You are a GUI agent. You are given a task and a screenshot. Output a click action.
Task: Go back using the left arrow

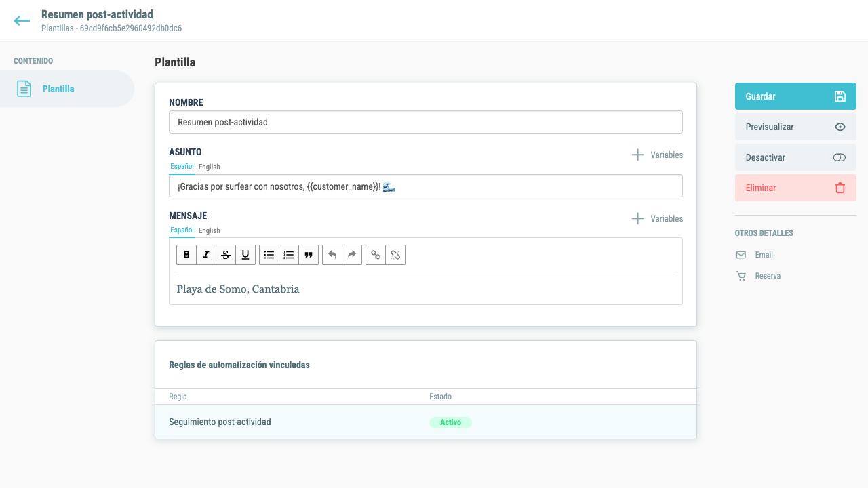tap(22, 21)
